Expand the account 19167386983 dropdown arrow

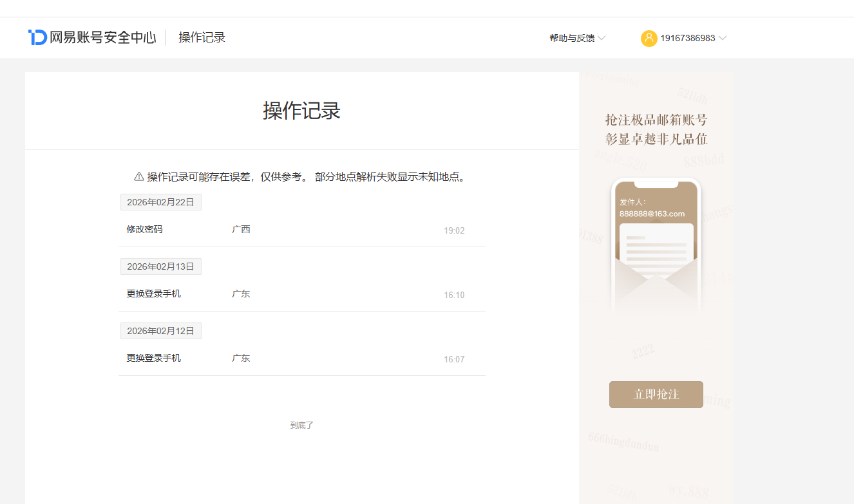click(x=723, y=38)
